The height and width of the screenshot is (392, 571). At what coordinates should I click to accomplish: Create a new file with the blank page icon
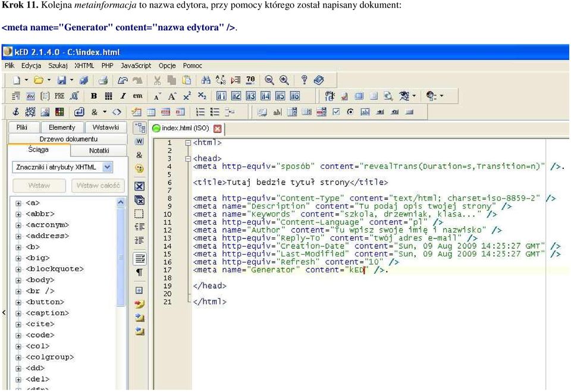click(17, 80)
